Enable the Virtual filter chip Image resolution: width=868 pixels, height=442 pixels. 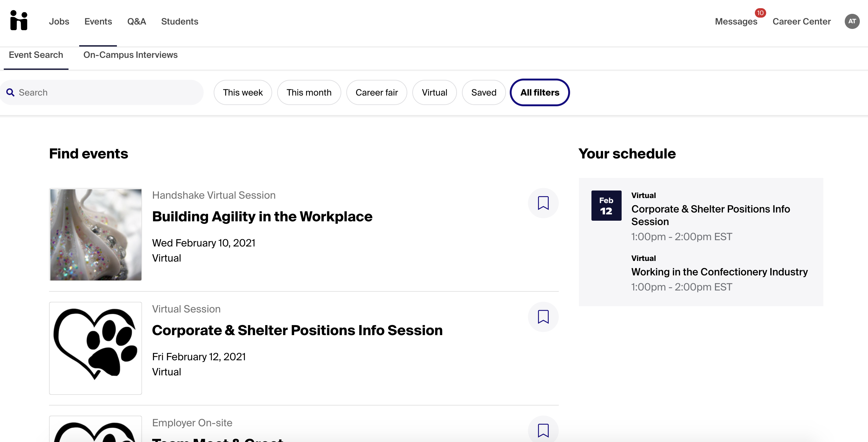pyautogui.click(x=434, y=92)
